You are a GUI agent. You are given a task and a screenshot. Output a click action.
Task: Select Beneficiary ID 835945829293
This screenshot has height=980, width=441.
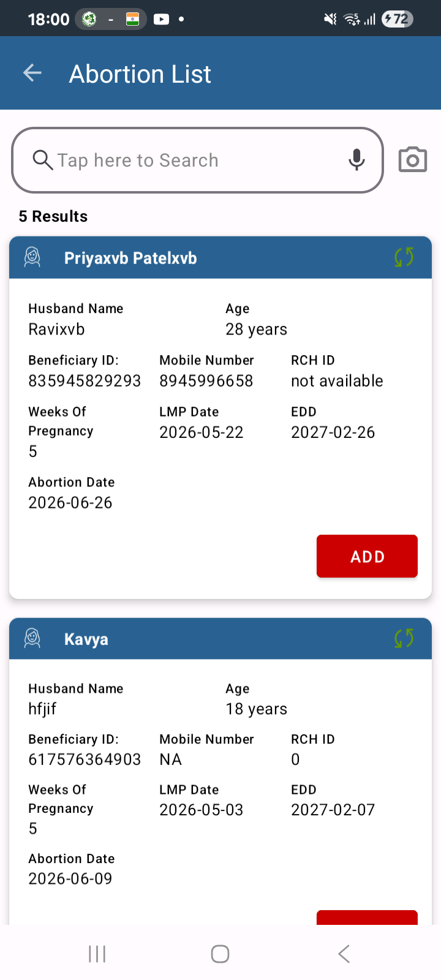[85, 381]
